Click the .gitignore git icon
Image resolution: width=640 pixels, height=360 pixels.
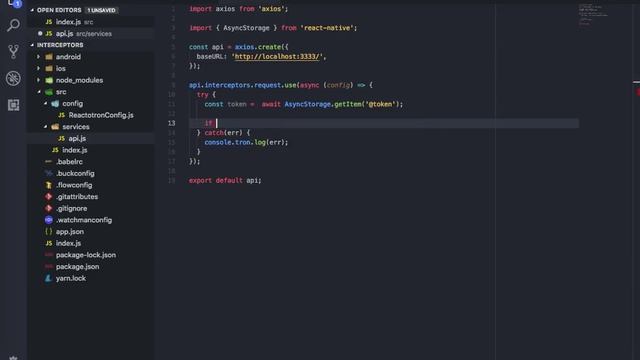click(49, 208)
